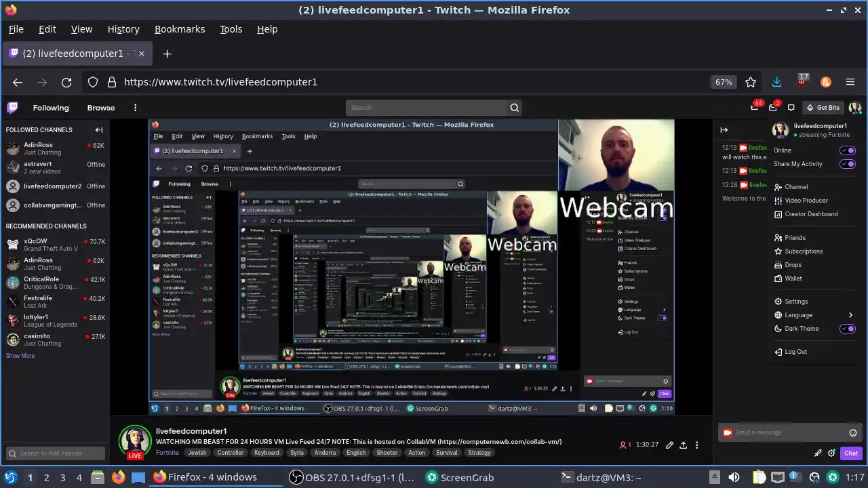This screenshot has height=488, width=868.
Task: Open the CriticalRole channel
Action: (x=54, y=283)
